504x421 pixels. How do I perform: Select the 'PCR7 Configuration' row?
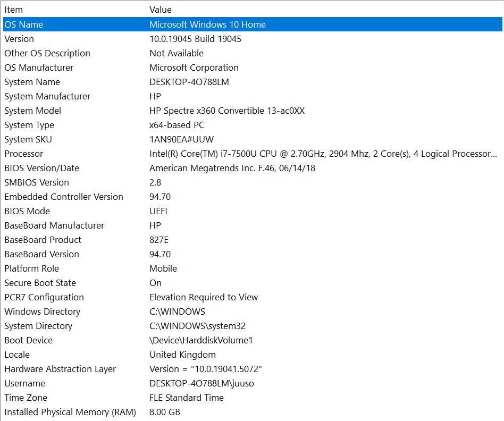(x=44, y=297)
